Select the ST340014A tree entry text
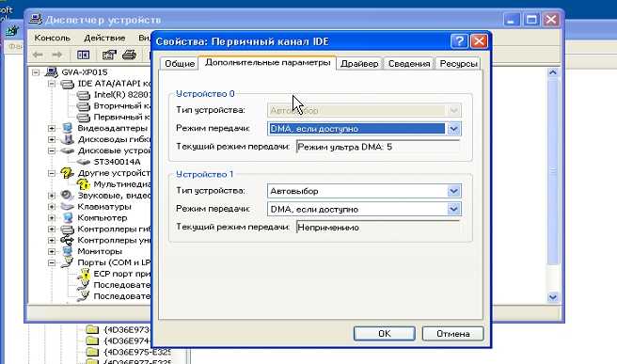Screen dimensions: 617x364 point(117,162)
